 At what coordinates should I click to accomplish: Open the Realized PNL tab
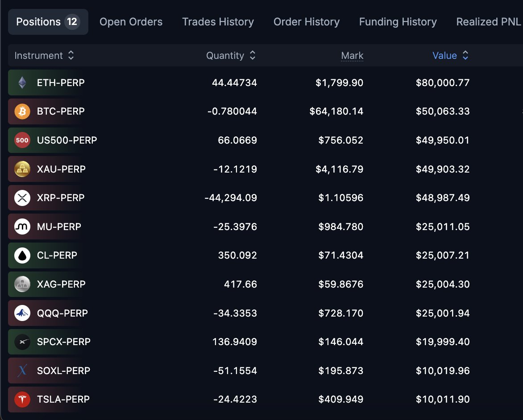pyautogui.click(x=488, y=22)
